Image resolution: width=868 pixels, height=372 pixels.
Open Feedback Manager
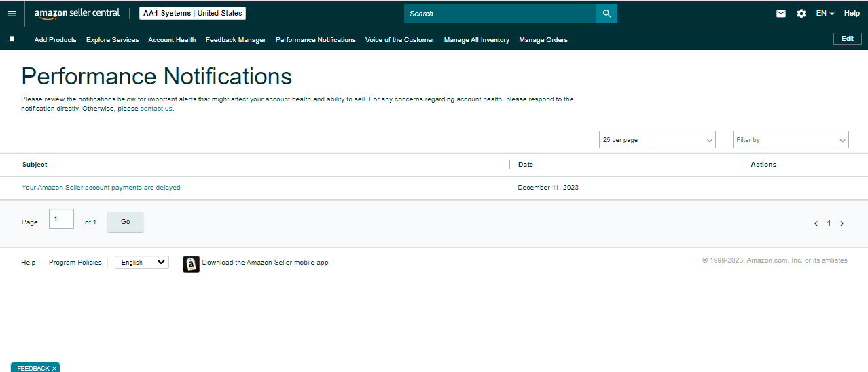click(236, 40)
